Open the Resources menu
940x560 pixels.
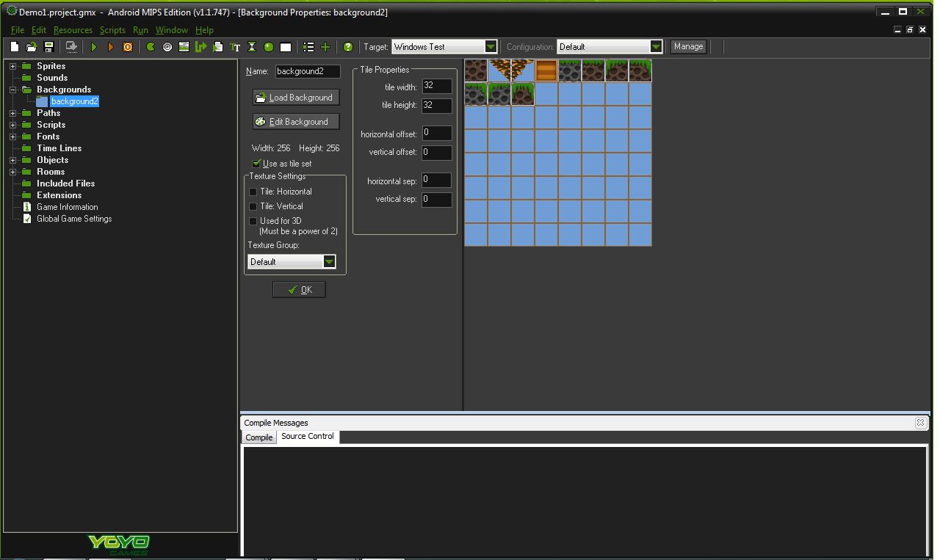[x=73, y=30]
